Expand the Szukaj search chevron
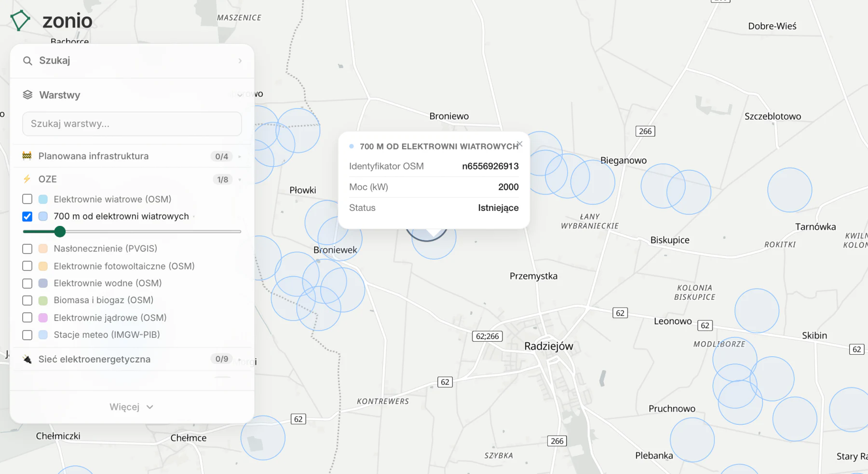The height and width of the screenshot is (474, 868). pyautogui.click(x=240, y=61)
